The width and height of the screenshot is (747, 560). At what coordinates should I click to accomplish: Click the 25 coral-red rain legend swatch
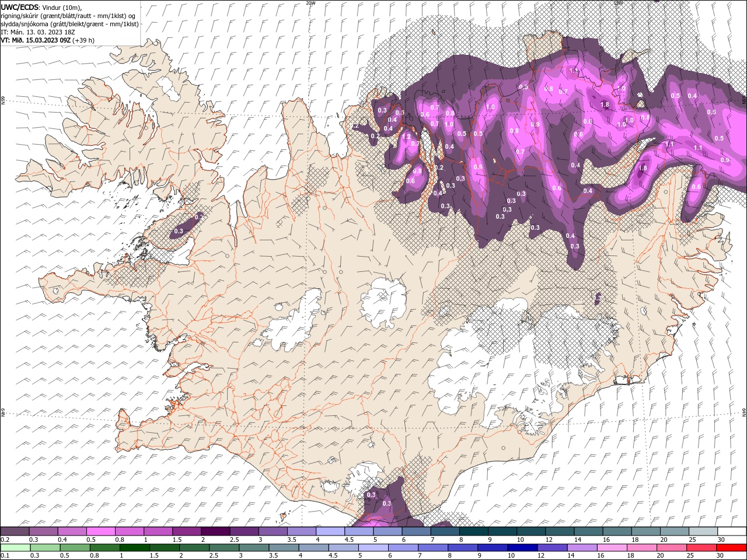click(x=702, y=548)
